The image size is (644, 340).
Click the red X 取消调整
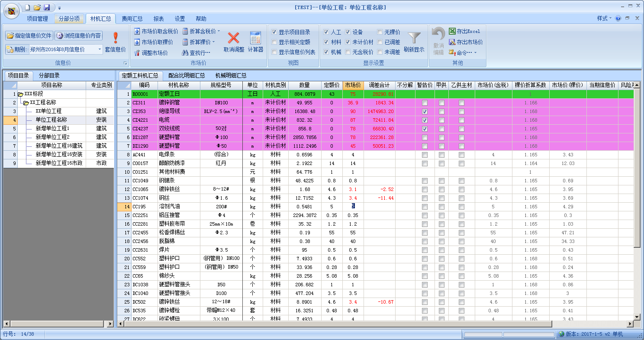pyautogui.click(x=234, y=42)
